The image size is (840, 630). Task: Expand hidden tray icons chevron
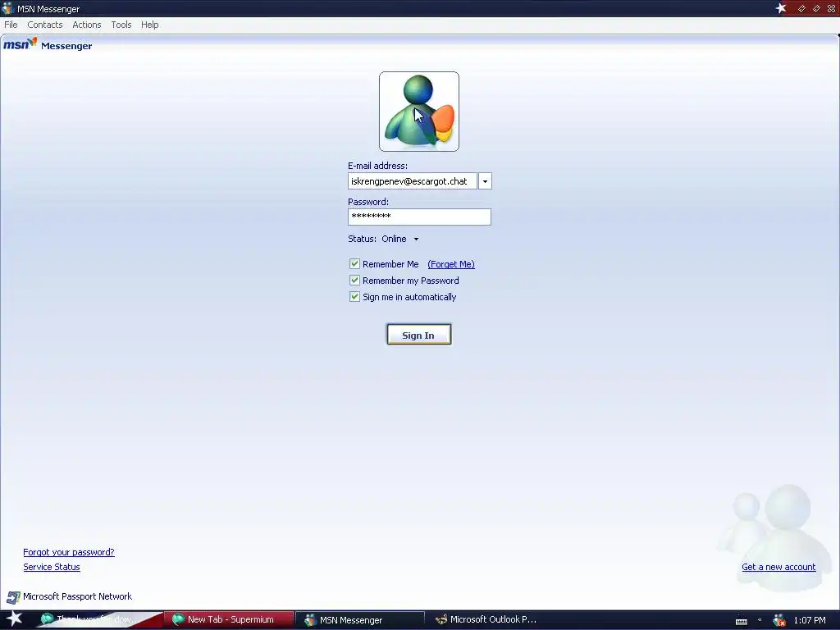760,620
